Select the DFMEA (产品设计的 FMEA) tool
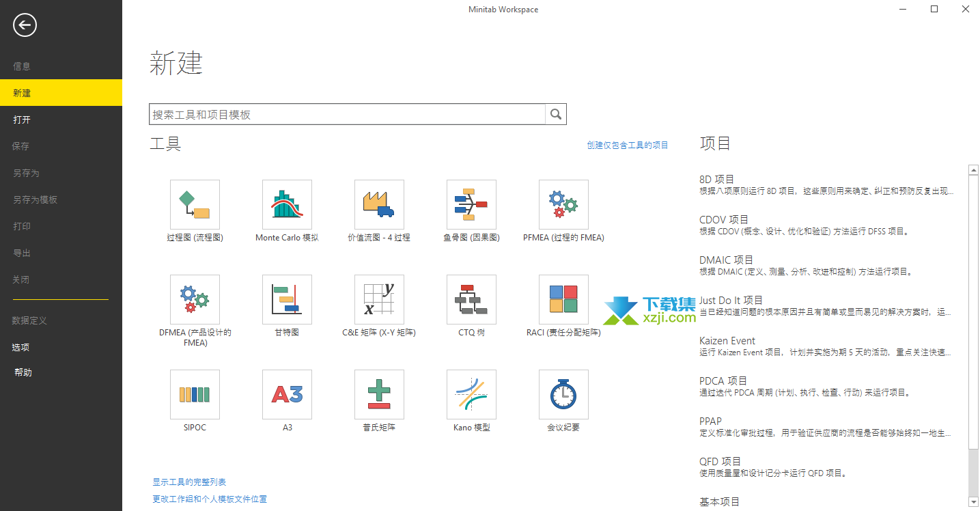The width and height of the screenshot is (980, 511). coord(194,299)
